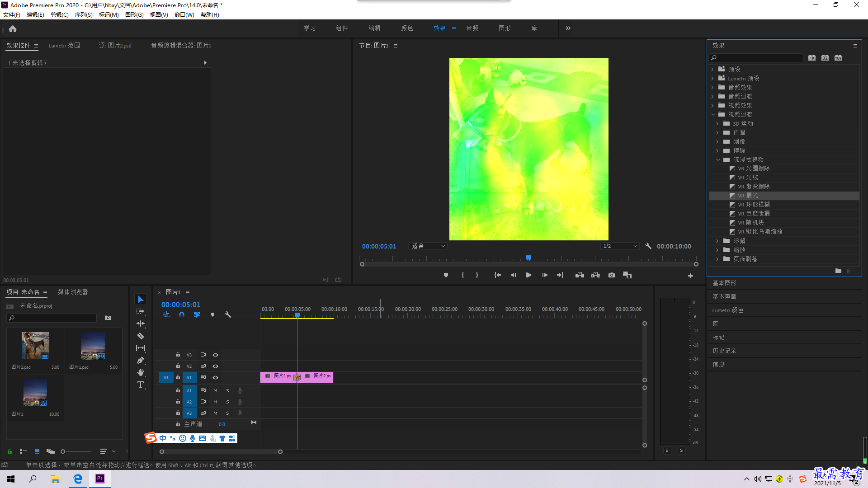Toggle the V1 source patching button
868x488 pixels.
166,377
